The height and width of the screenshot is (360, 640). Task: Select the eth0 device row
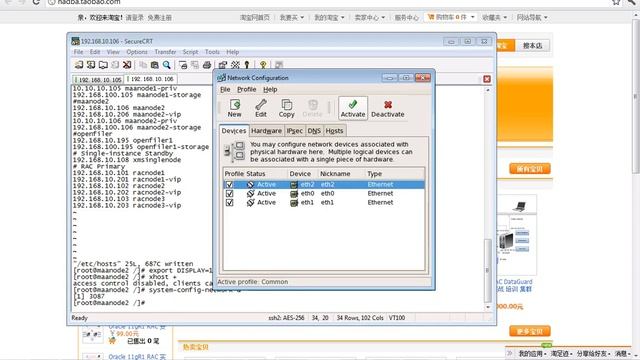(324, 193)
